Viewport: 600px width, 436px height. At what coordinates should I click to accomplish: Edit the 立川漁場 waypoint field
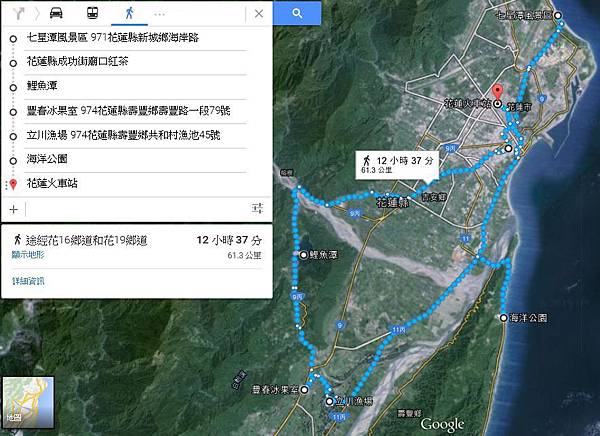pos(135,135)
